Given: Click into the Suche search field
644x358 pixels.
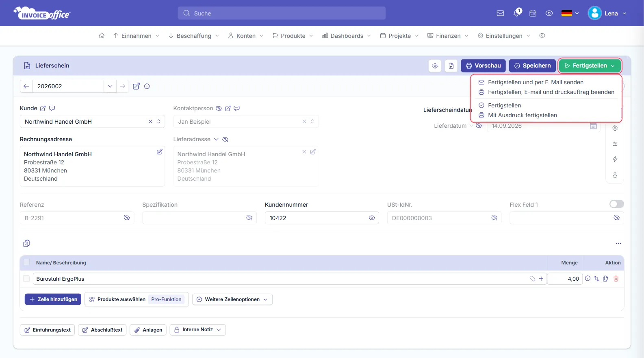Looking at the screenshot, I should pos(282,13).
